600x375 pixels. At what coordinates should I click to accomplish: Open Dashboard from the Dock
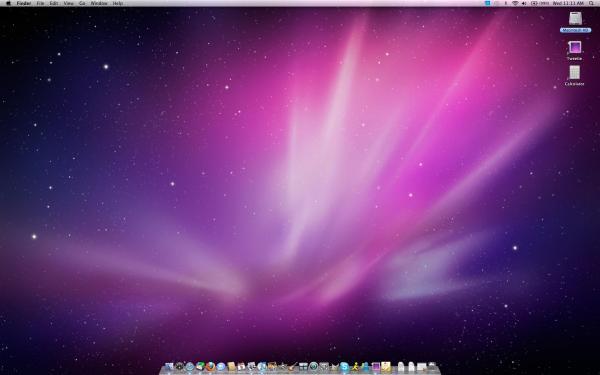(179, 367)
